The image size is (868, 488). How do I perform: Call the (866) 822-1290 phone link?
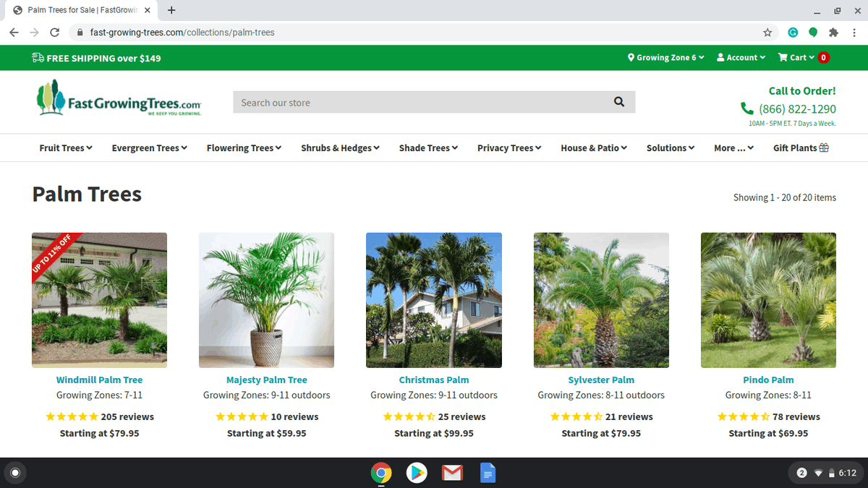coord(797,108)
